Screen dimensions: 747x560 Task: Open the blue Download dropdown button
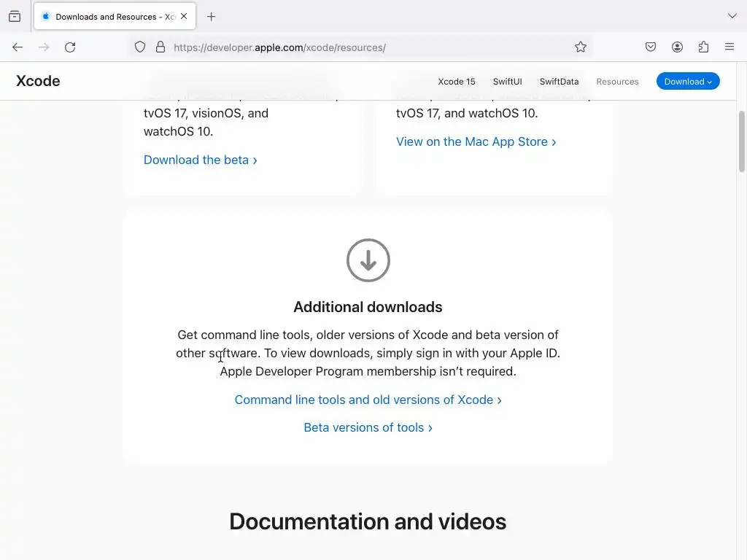tap(688, 82)
